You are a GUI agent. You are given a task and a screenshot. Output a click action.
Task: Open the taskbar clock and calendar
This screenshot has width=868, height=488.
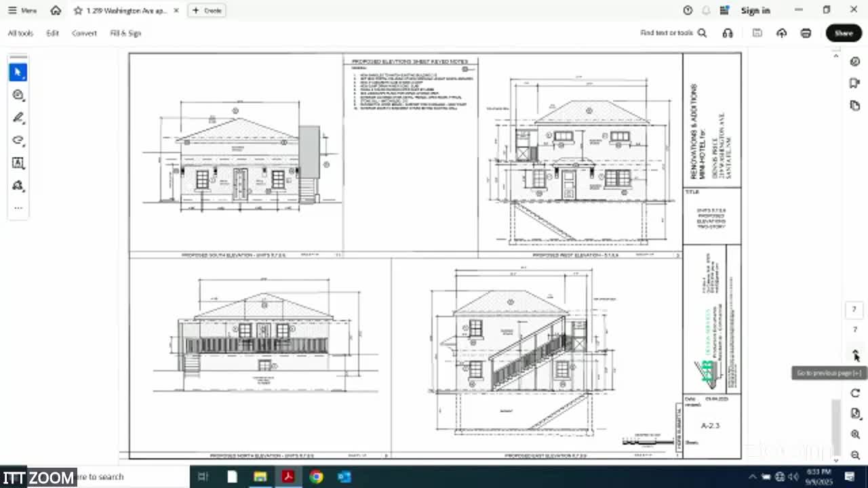[820, 476]
